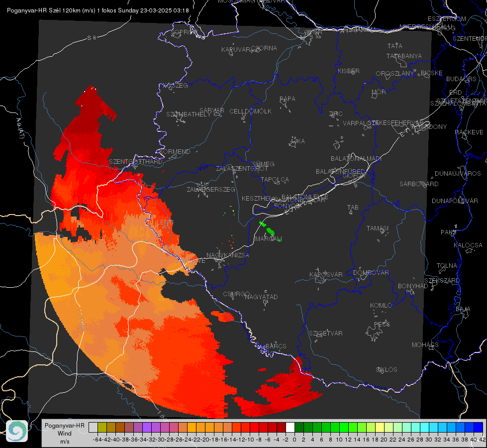This screenshot has height=448, width=487.
Task: Click the RACKEVE city label
Action: [469, 132]
